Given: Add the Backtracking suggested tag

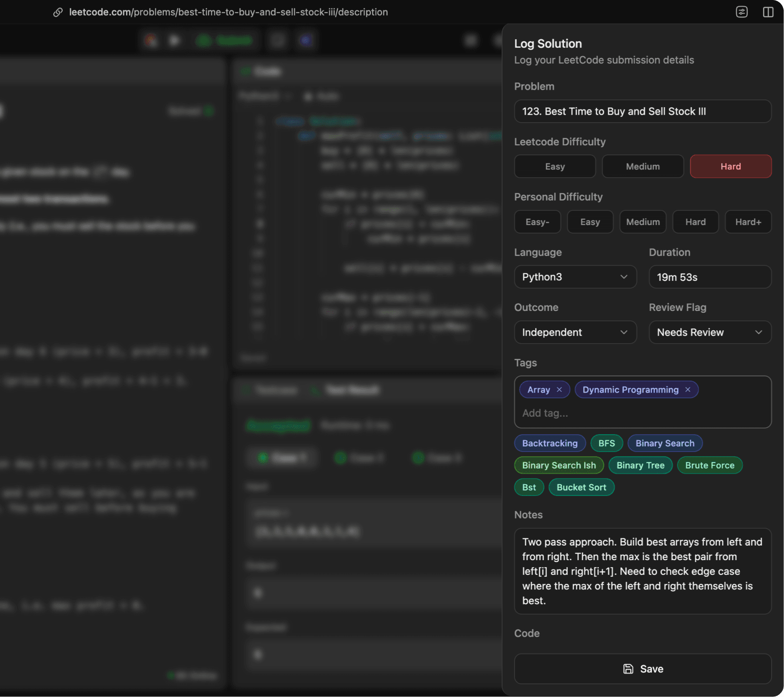Looking at the screenshot, I should click(550, 443).
